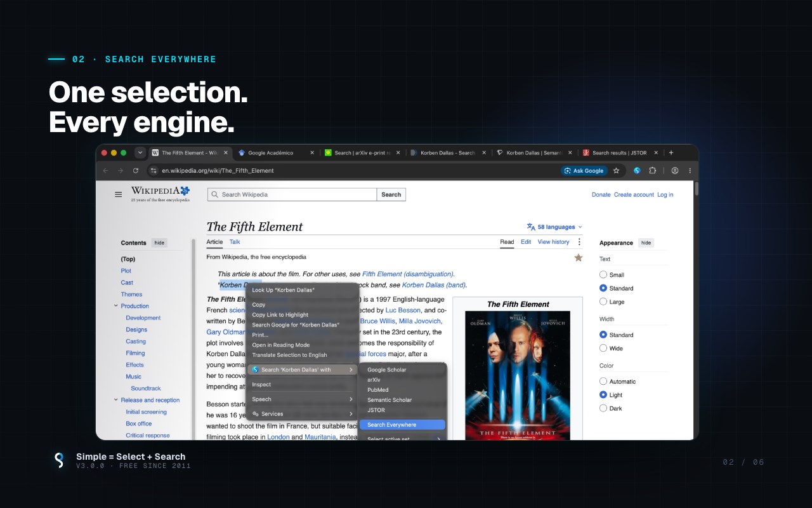Click the Ask Google button
This screenshot has height=508, width=812.
584,171
